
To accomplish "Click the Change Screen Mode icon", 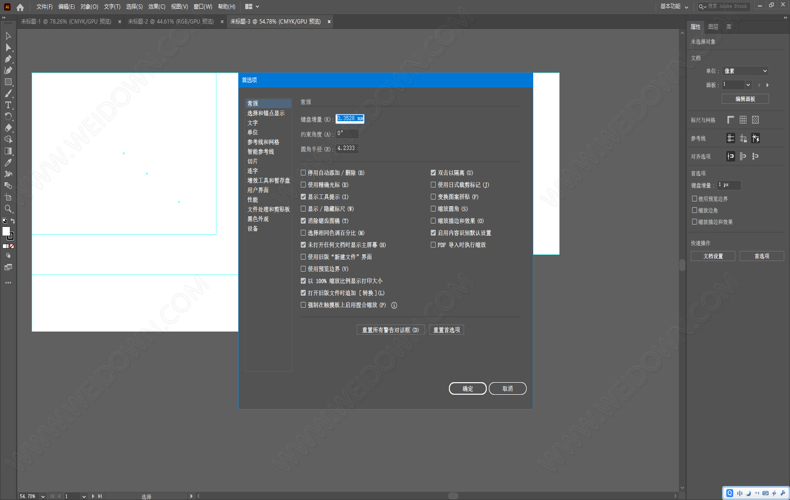I will tap(8, 268).
